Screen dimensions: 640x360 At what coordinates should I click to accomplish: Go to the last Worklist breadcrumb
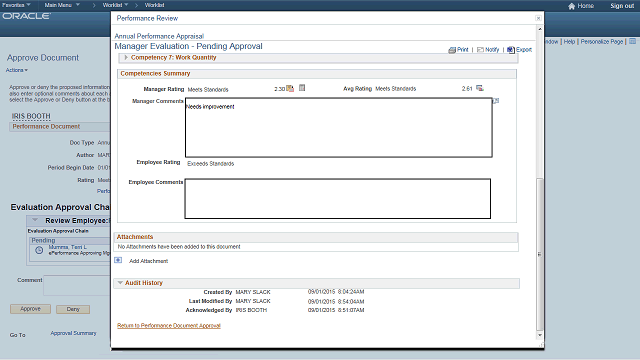(154, 5)
